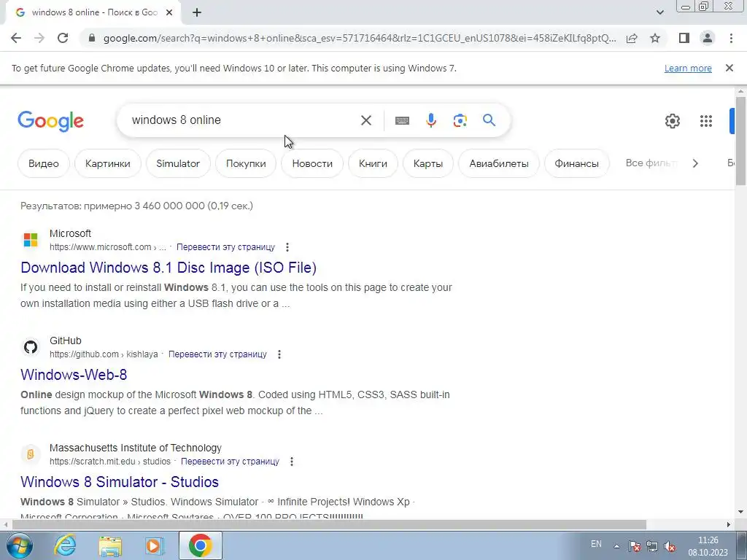747x560 pixels.
Task: Switch to Книги results
Action: 373,163
